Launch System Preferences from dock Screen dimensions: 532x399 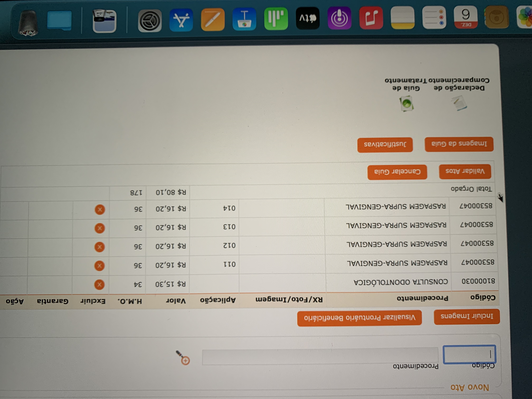[x=150, y=21]
